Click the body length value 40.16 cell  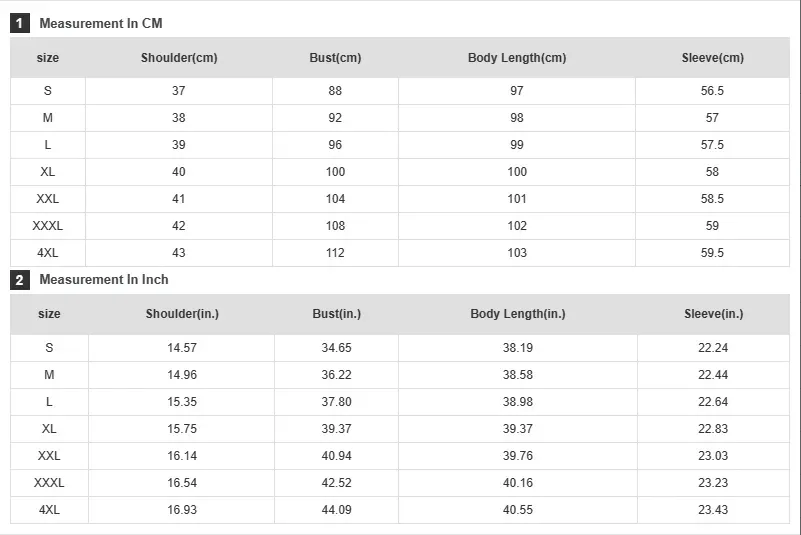pyautogui.click(x=518, y=483)
